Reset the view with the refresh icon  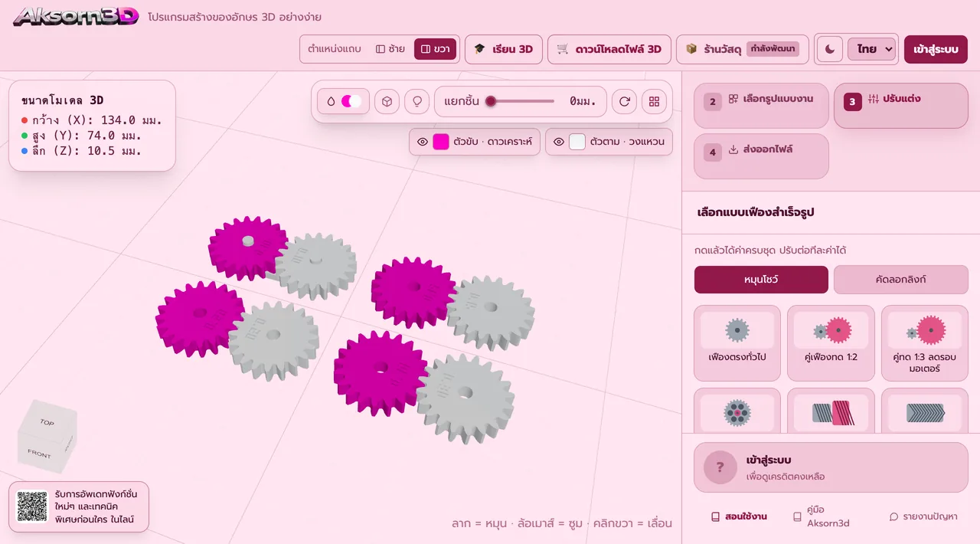click(625, 101)
